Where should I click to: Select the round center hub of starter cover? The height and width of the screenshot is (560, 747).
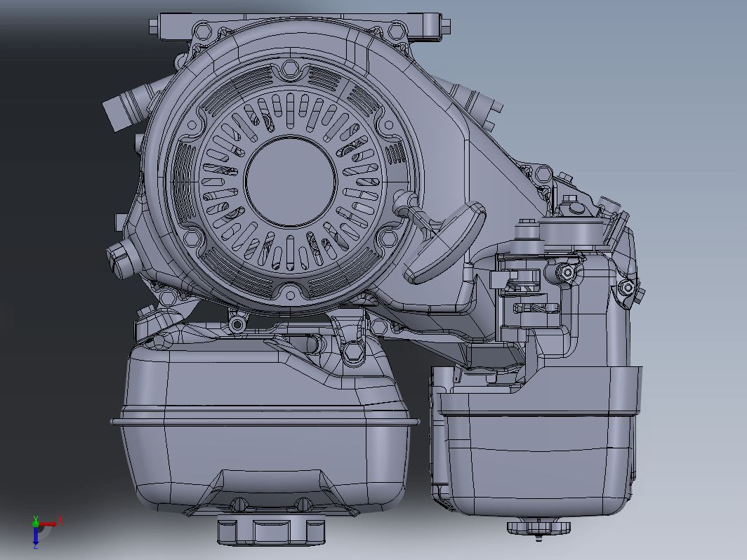290,182
